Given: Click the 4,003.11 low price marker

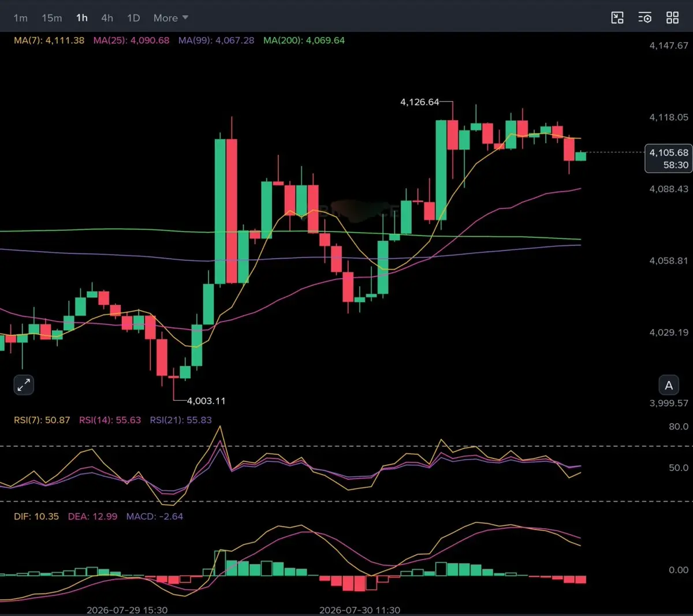Looking at the screenshot, I should pyautogui.click(x=206, y=401).
